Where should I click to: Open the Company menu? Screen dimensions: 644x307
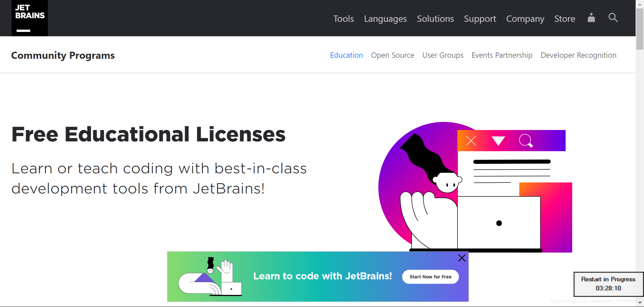click(x=525, y=19)
